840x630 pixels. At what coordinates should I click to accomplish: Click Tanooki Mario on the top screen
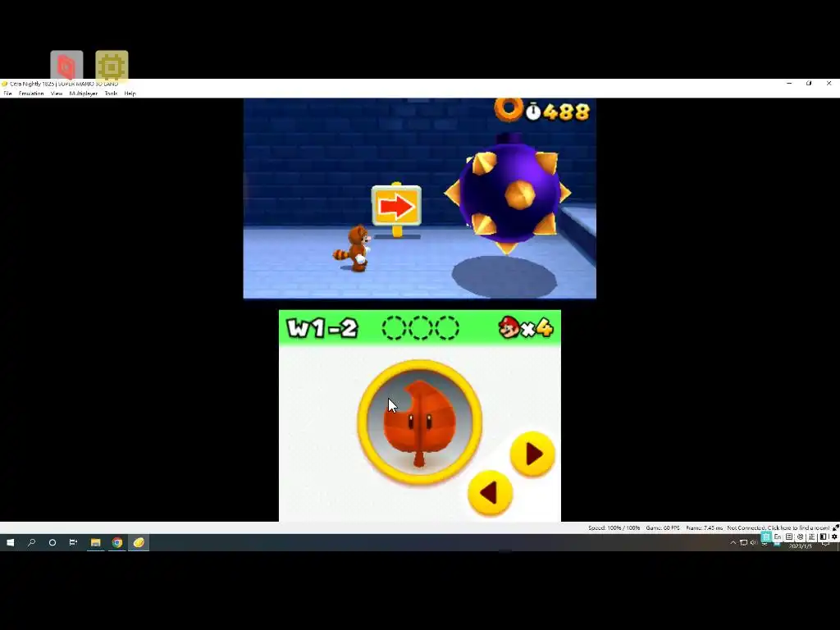(x=354, y=248)
